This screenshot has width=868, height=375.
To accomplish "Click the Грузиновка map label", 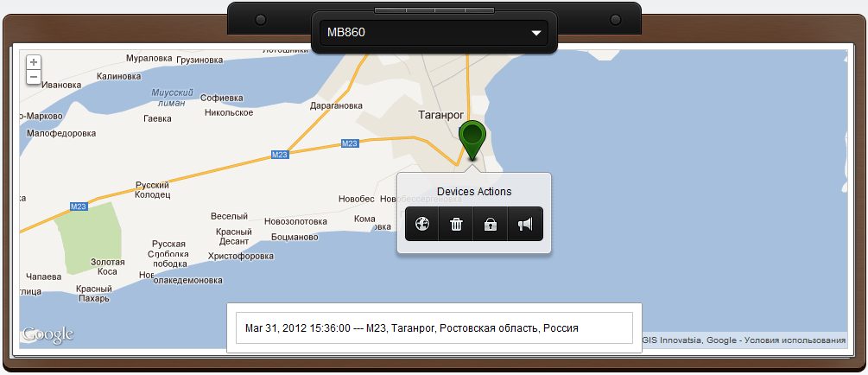I will [200, 60].
